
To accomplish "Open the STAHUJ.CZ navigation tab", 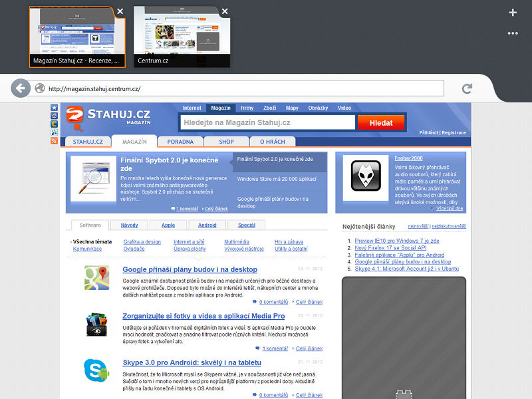I will [x=88, y=142].
